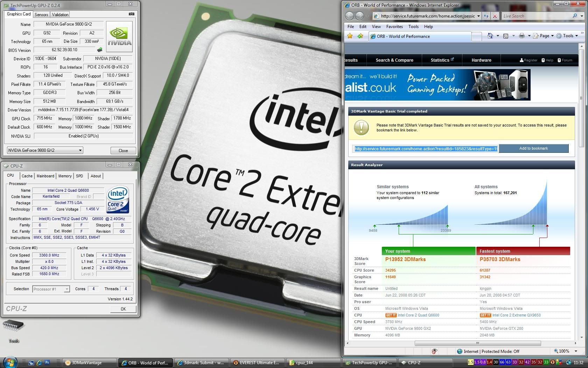Open the Windows Start orb

10,362
